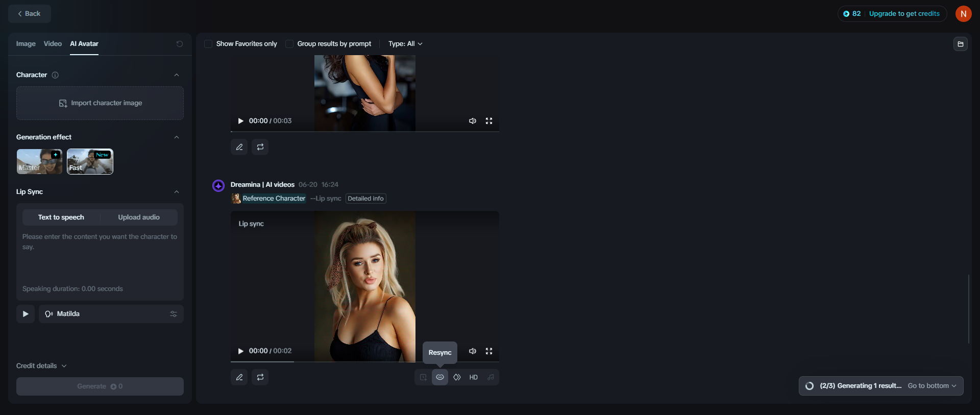Click the Generate button
980x415 pixels.
100,386
